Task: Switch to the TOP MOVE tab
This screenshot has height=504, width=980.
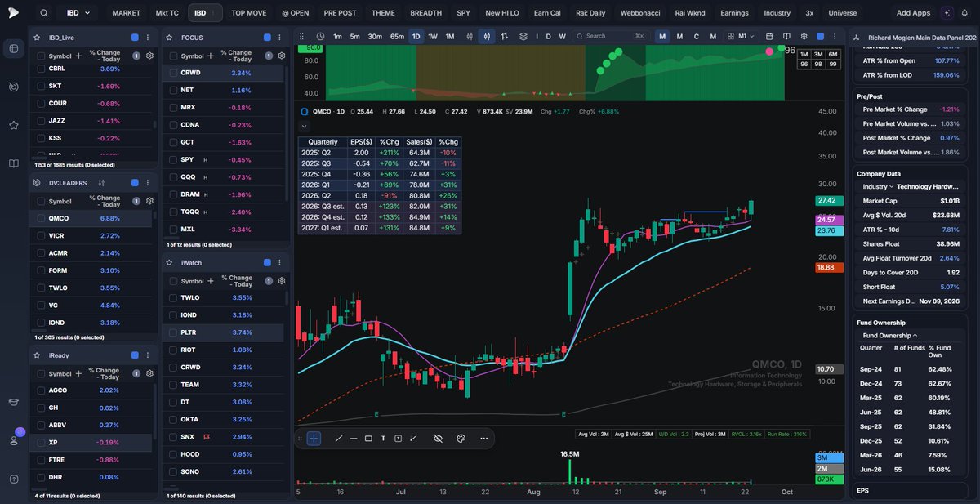Action: click(x=248, y=13)
